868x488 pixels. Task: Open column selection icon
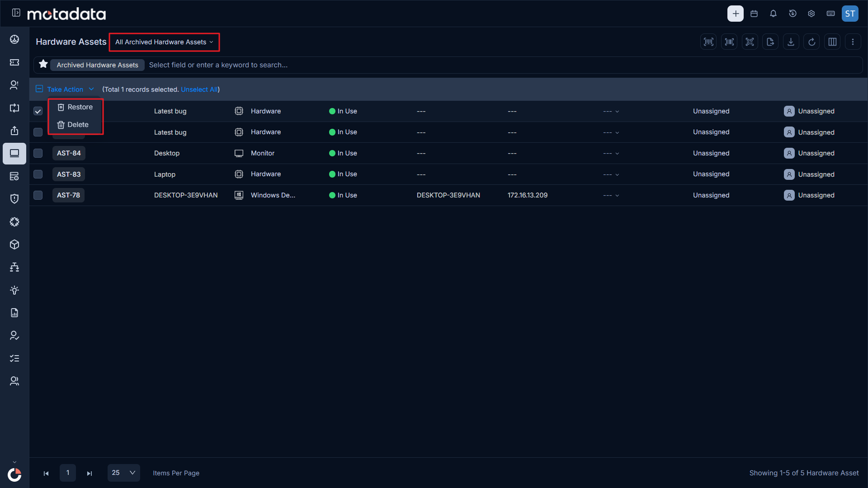click(x=832, y=42)
